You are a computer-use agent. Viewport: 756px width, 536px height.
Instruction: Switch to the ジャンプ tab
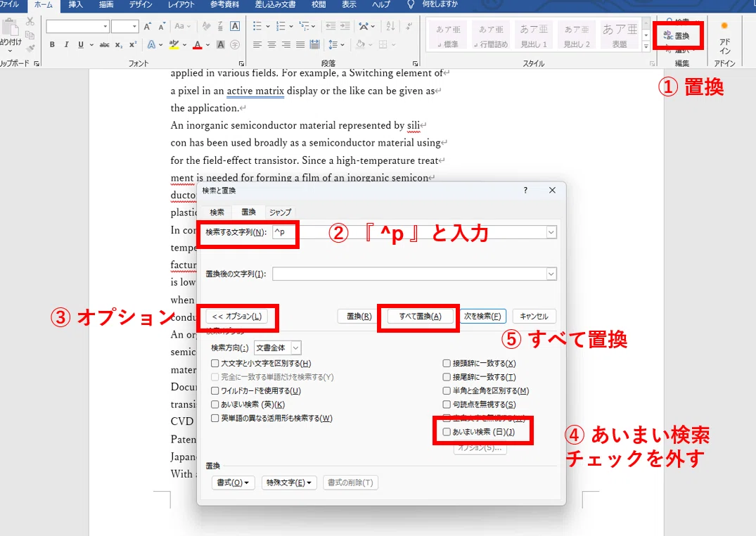280,212
